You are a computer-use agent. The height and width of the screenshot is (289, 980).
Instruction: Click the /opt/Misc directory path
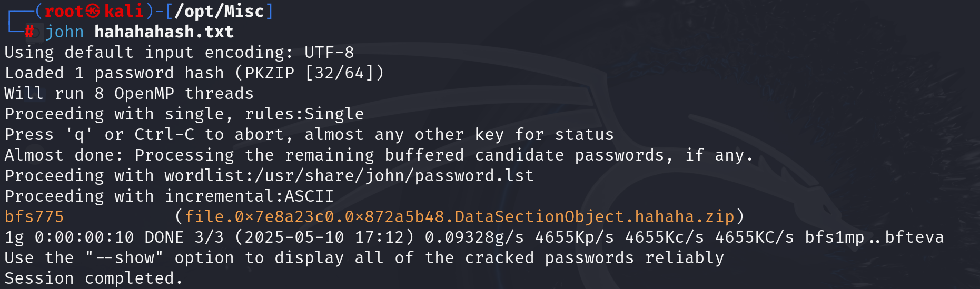(x=219, y=11)
